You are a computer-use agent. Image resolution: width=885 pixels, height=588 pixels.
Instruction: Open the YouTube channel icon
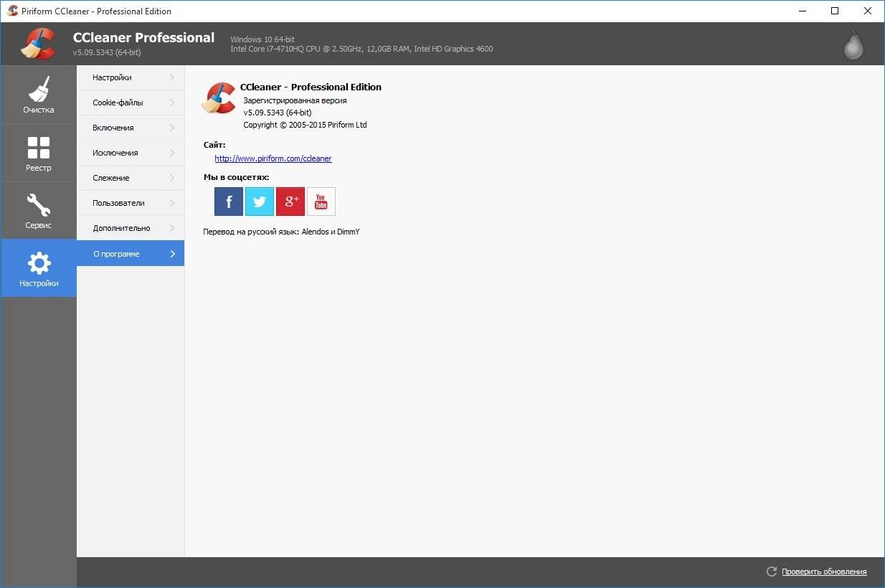[x=321, y=201]
